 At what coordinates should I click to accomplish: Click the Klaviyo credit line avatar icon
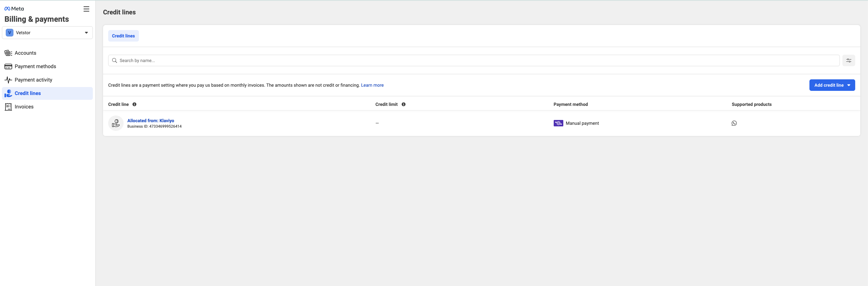[x=116, y=123]
